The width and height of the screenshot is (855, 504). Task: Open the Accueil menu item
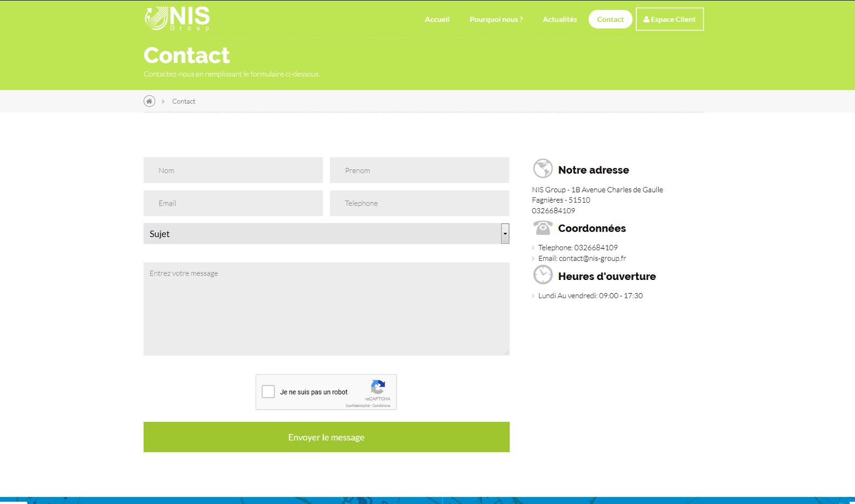click(x=437, y=19)
